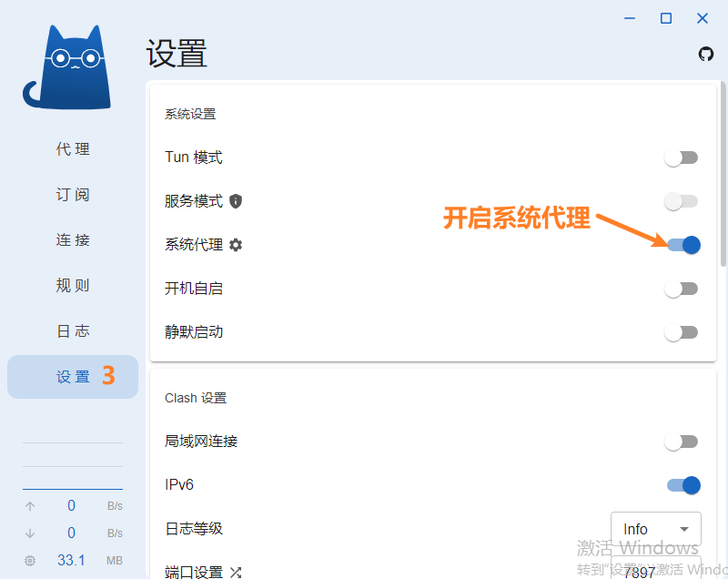Image resolution: width=728 pixels, height=579 pixels.
Task: Click the shield icon next to 服务模式
Action: pyautogui.click(x=236, y=201)
